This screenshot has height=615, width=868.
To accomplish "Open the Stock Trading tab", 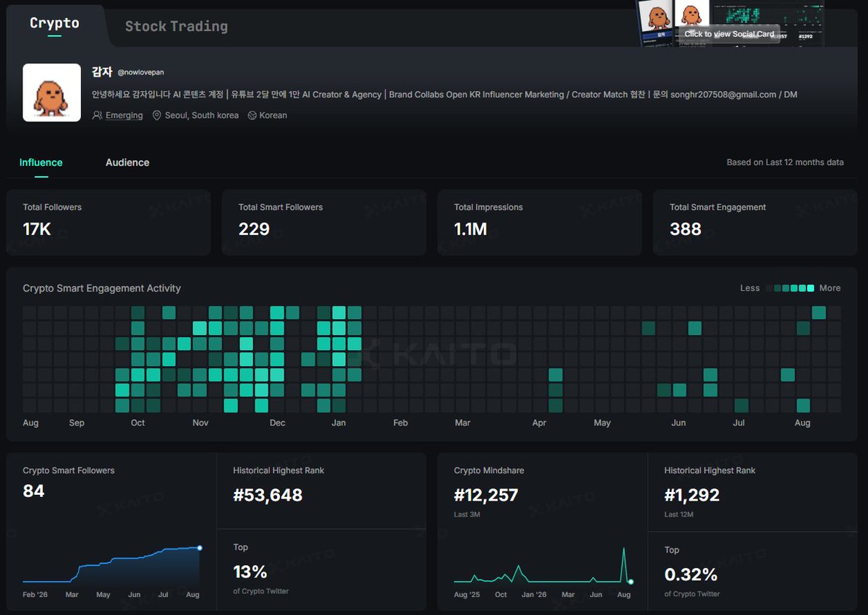I will tap(176, 26).
